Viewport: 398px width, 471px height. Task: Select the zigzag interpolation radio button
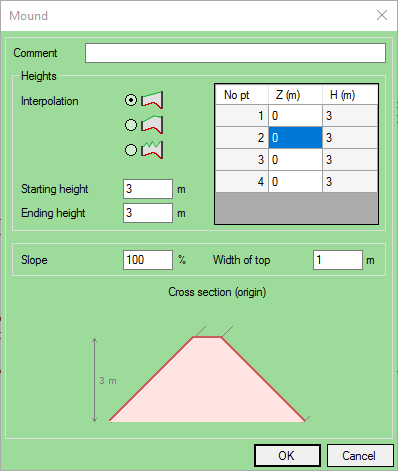pos(131,150)
